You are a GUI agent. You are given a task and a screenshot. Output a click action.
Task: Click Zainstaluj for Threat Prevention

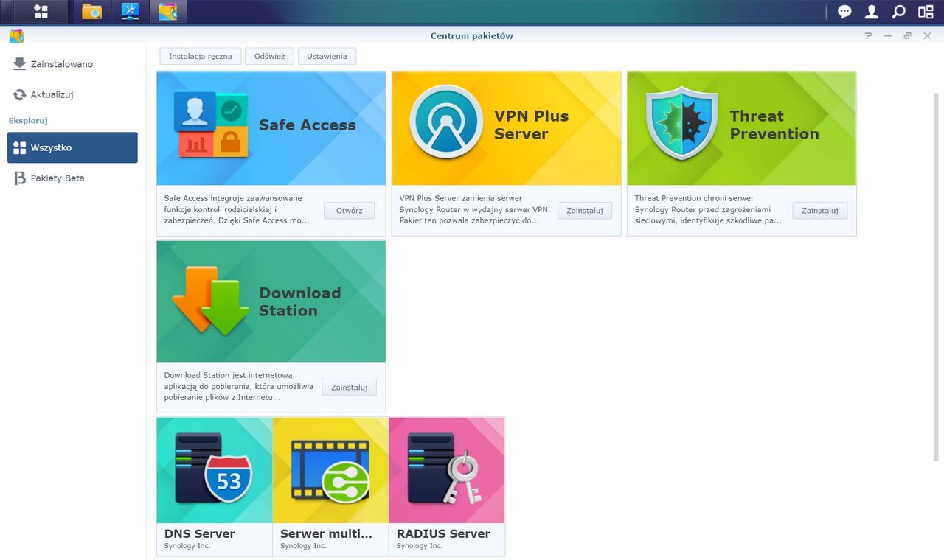pos(820,210)
